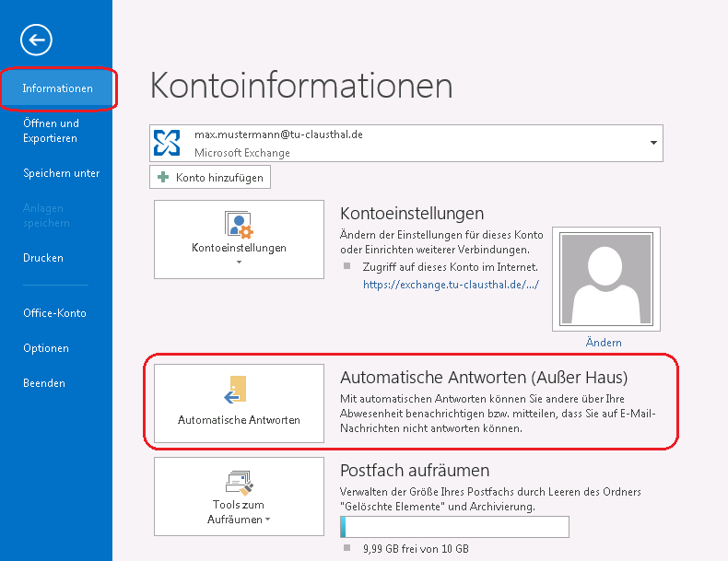Click Beenden to quit Outlook
Viewport: 728px width, 561px height.
click(x=44, y=383)
